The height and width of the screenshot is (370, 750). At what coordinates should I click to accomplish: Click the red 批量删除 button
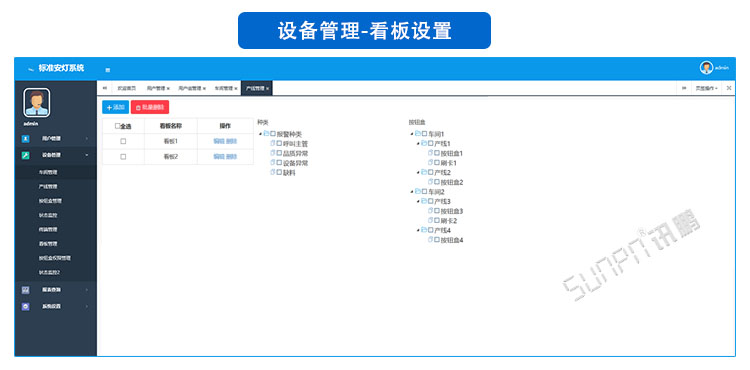[x=150, y=108]
